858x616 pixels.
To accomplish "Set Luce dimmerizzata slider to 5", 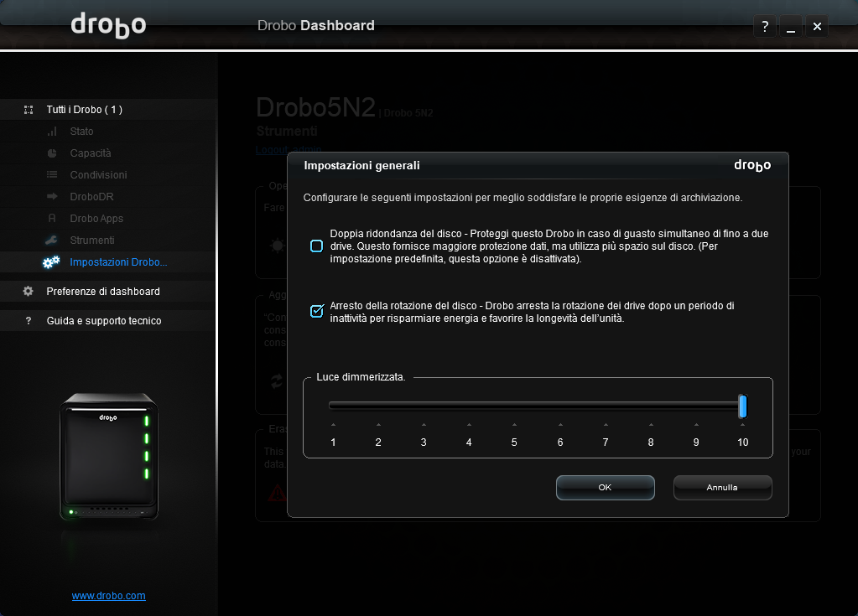I will (x=514, y=406).
